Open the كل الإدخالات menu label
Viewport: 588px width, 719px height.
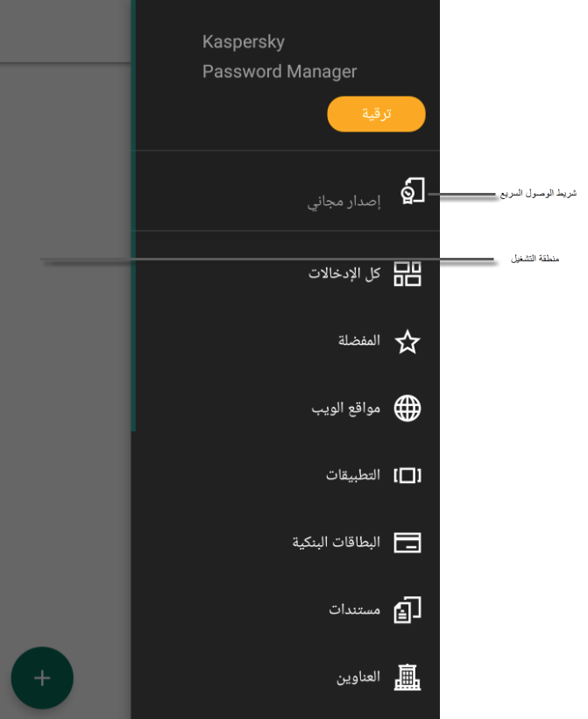344,274
